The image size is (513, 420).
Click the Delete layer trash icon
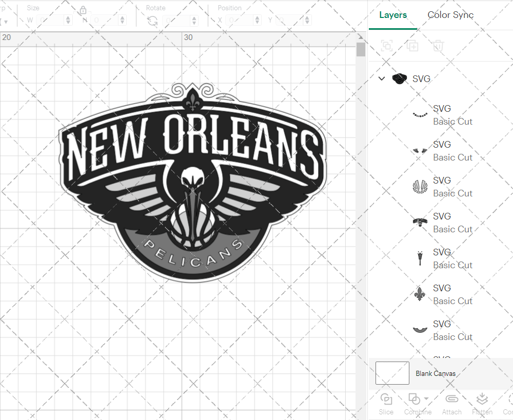[x=438, y=46]
